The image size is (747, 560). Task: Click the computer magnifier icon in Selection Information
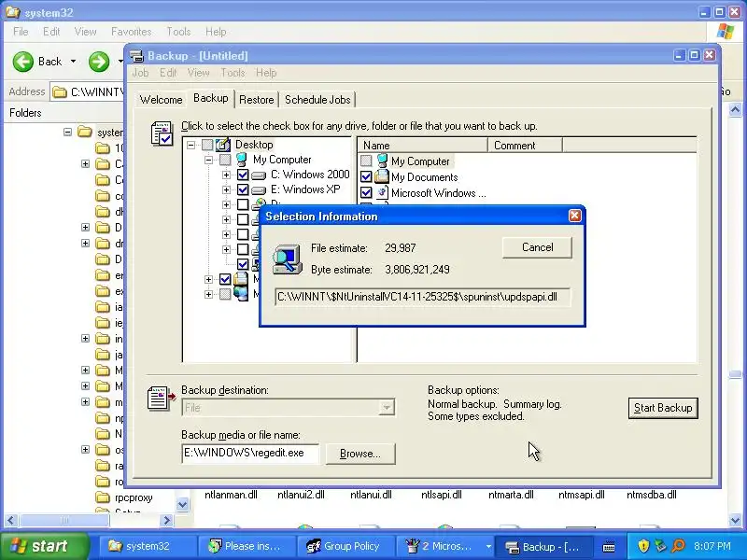click(x=288, y=259)
